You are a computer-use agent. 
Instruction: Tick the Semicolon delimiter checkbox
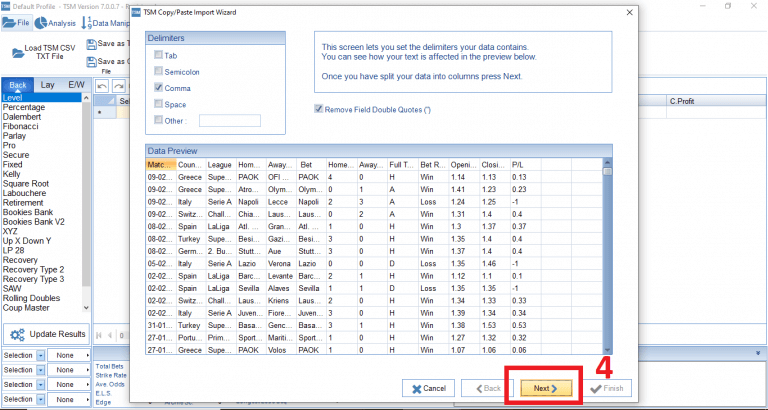pyautogui.click(x=159, y=72)
